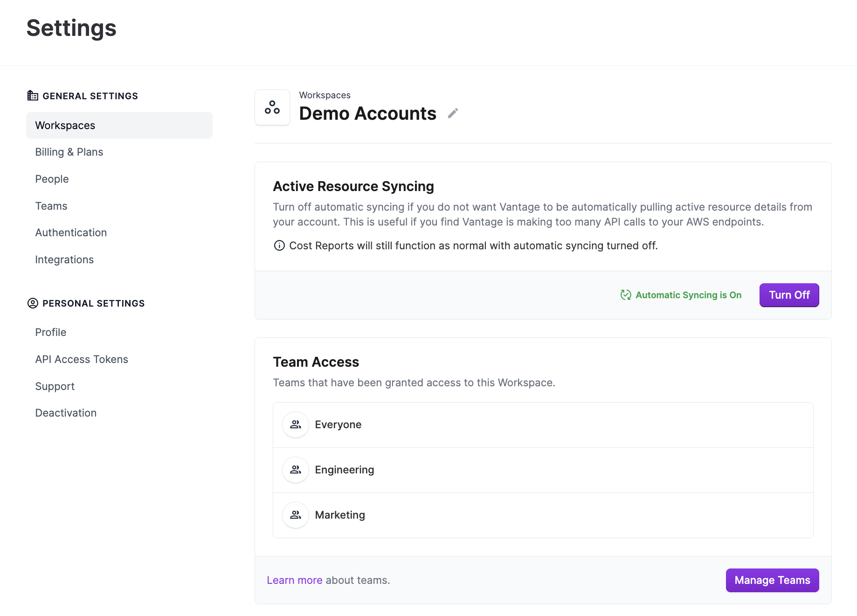Click the Engineering team avatar icon
The height and width of the screenshot is (616, 857).
295,470
